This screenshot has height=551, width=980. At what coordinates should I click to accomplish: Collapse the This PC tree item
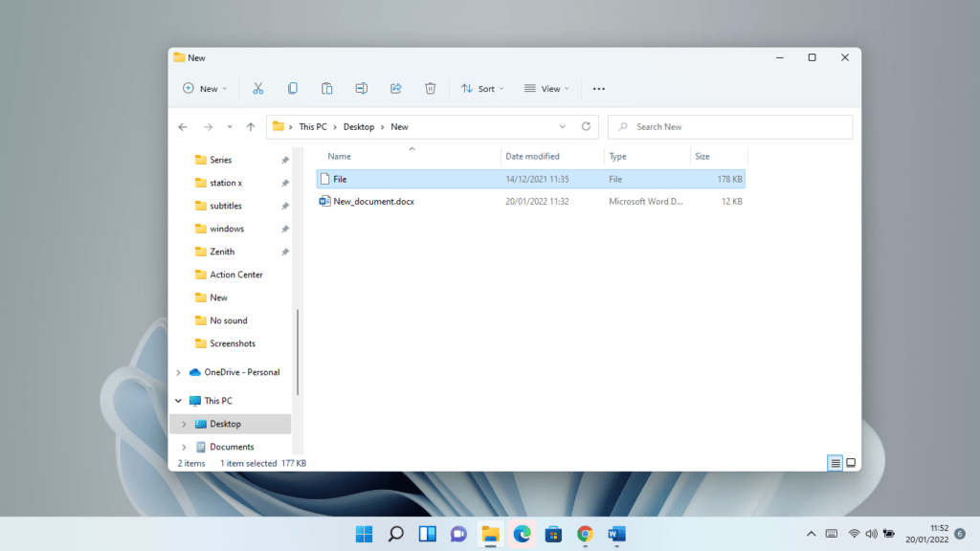[x=176, y=401]
